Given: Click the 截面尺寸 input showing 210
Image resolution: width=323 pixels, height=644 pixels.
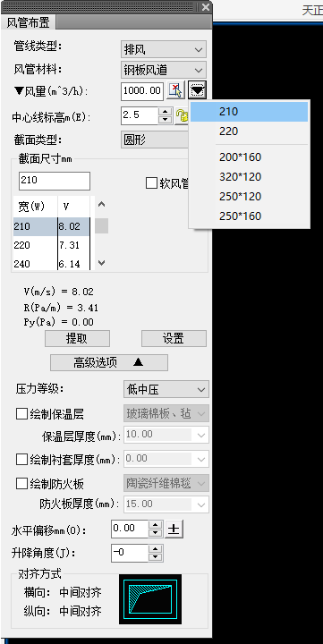Looking at the screenshot, I should (55, 181).
